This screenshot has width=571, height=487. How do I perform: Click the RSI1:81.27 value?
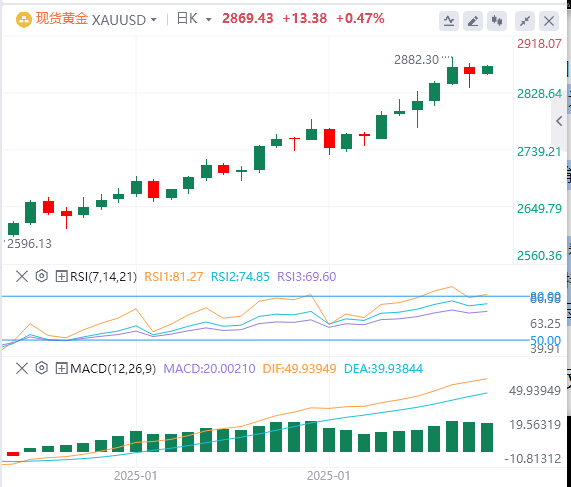click(174, 277)
